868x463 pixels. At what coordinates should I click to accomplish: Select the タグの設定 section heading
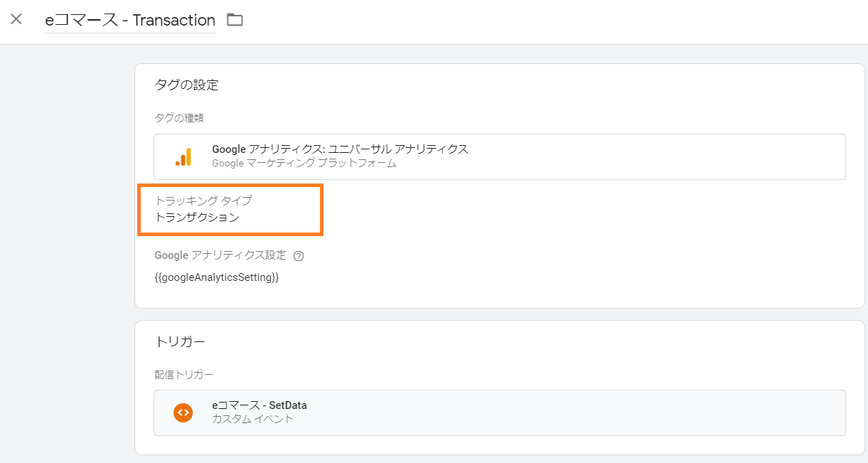(x=186, y=85)
